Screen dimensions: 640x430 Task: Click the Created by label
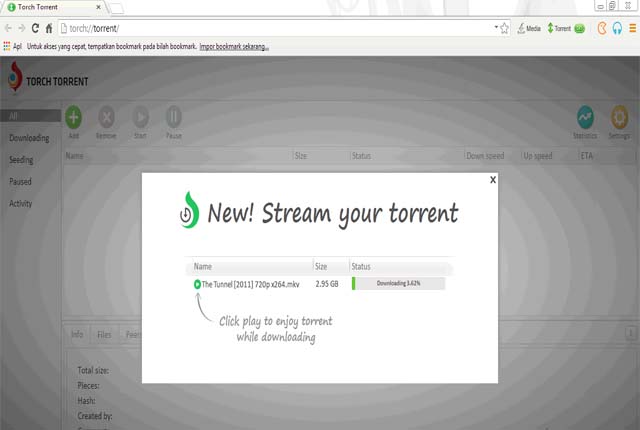[95, 416]
